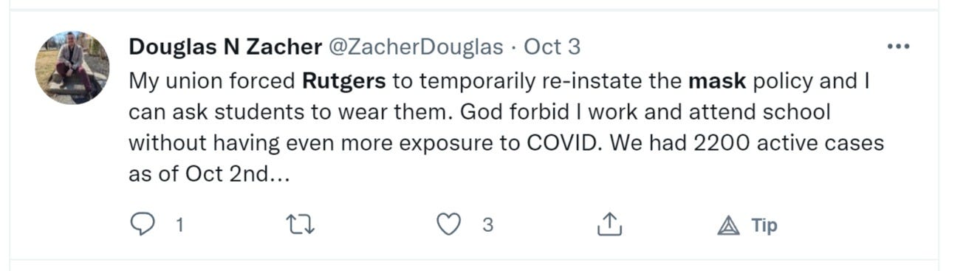Open the share tweet icon

pyautogui.click(x=609, y=224)
